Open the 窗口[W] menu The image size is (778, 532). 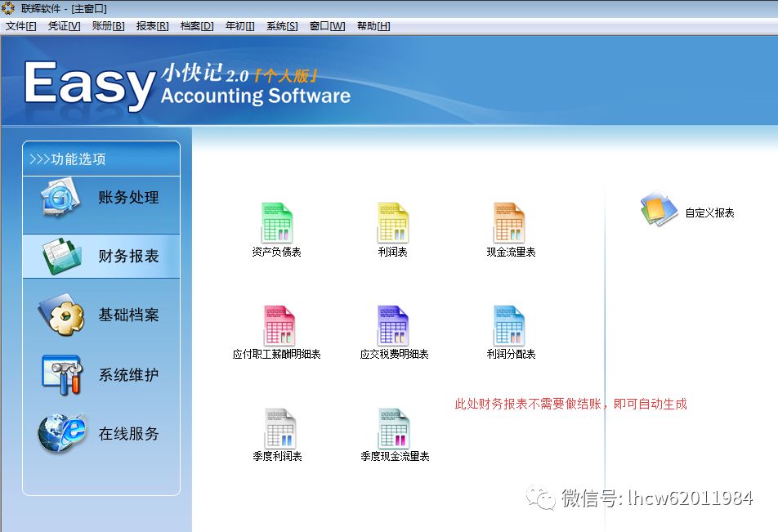click(327, 26)
